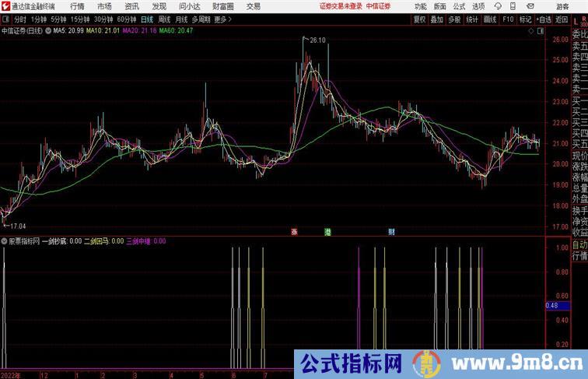Screen dimensions: 588x379
Task: Click the 0.48 value marker on indicator axis
Action: point(551,306)
